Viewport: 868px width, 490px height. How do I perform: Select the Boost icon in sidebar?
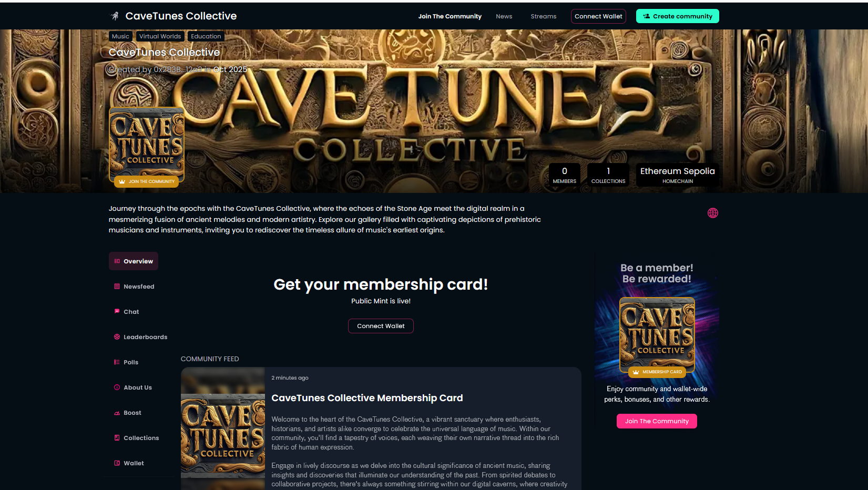point(117,413)
